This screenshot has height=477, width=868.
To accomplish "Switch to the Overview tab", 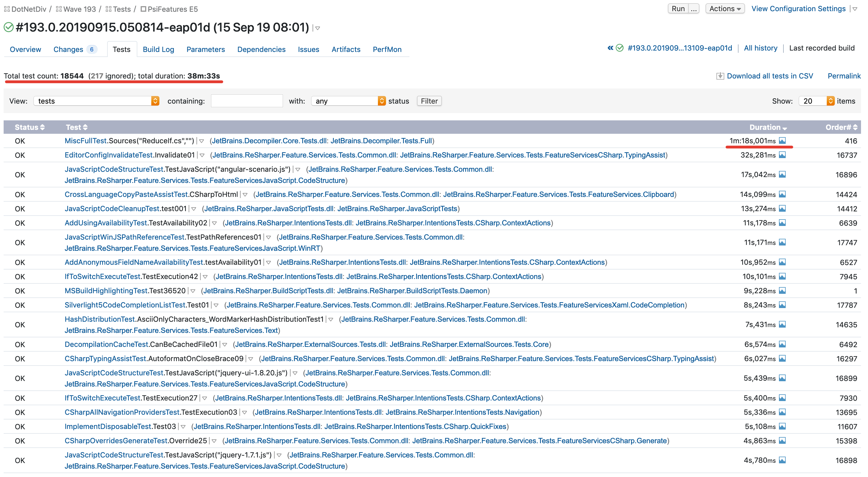I will coord(25,49).
